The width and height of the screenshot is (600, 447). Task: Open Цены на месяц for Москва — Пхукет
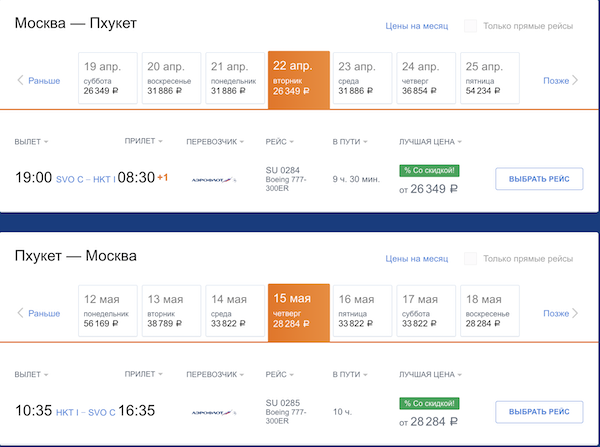[416, 26]
